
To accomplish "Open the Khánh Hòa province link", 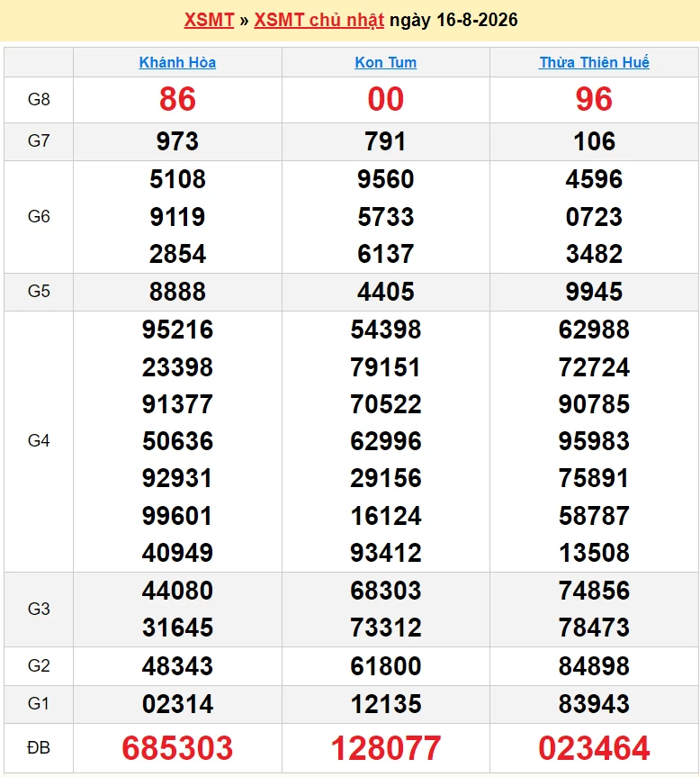I will pyautogui.click(x=177, y=62).
